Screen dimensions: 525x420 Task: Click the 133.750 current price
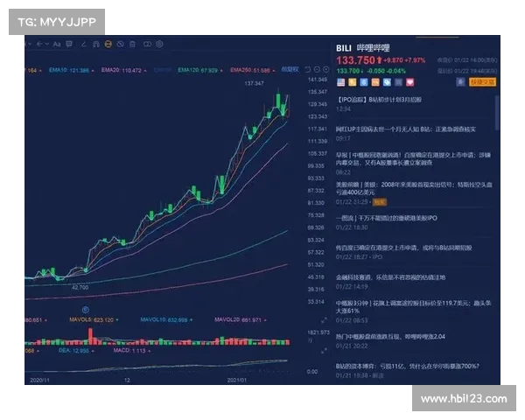[355, 60]
